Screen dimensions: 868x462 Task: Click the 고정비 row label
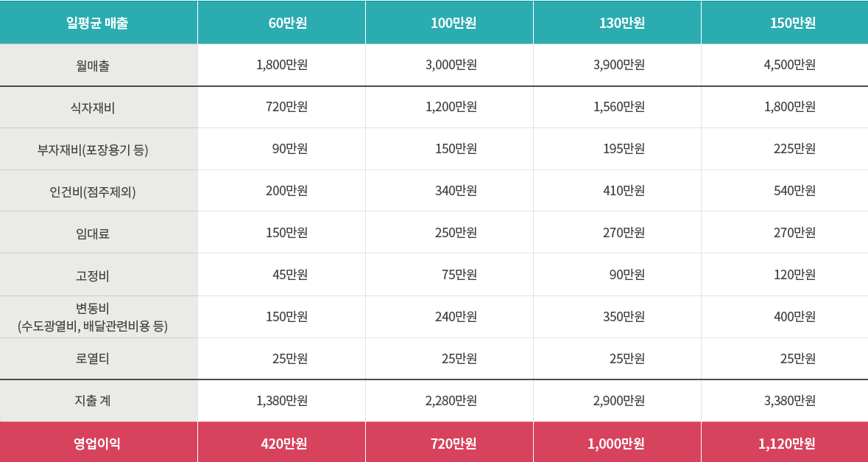coord(99,275)
